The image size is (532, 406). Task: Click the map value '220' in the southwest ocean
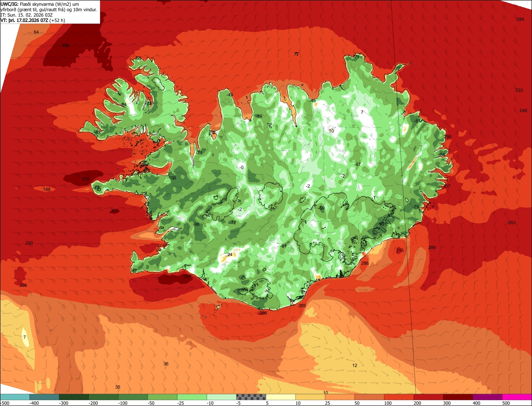coord(29,243)
